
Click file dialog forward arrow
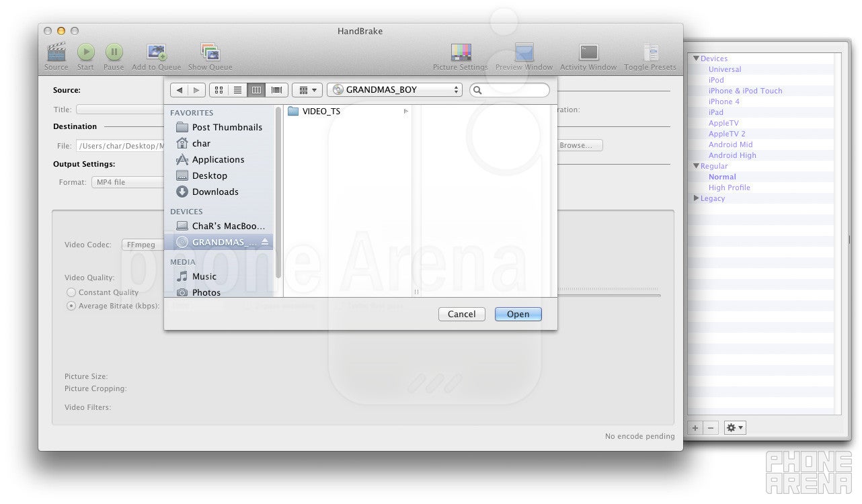(x=196, y=90)
